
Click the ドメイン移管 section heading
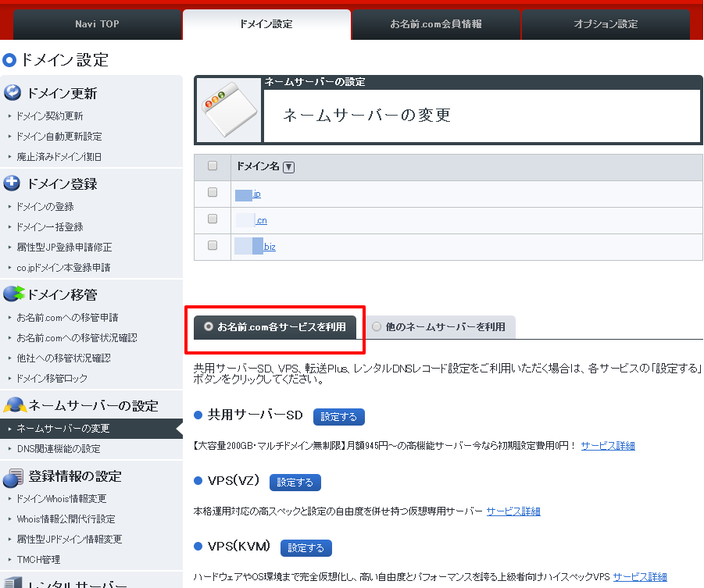click(x=62, y=295)
